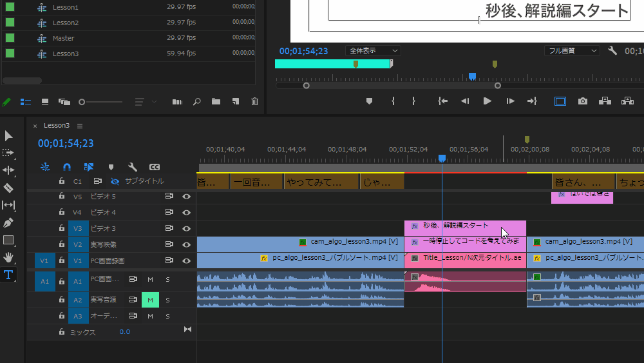Image resolution: width=644 pixels, height=363 pixels.
Task: Toggle insert sequence as nest button
Action: coord(45,167)
